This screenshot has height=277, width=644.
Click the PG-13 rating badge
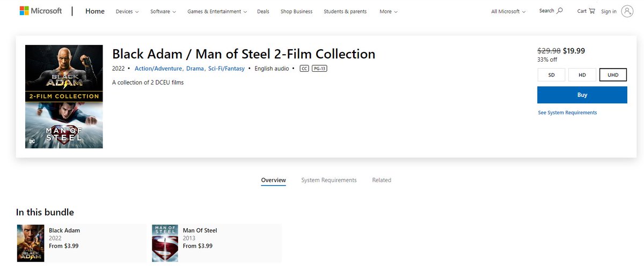tap(320, 69)
